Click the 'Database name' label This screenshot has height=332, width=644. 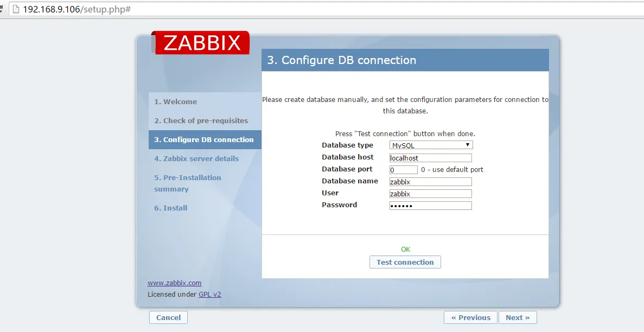click(x=350, y=181)
